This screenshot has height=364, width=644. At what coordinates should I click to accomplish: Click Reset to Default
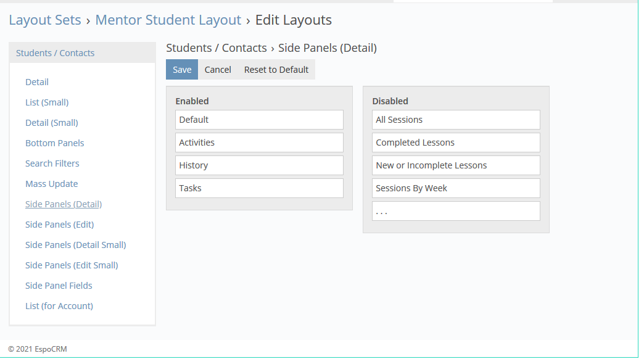click(276, 70)
